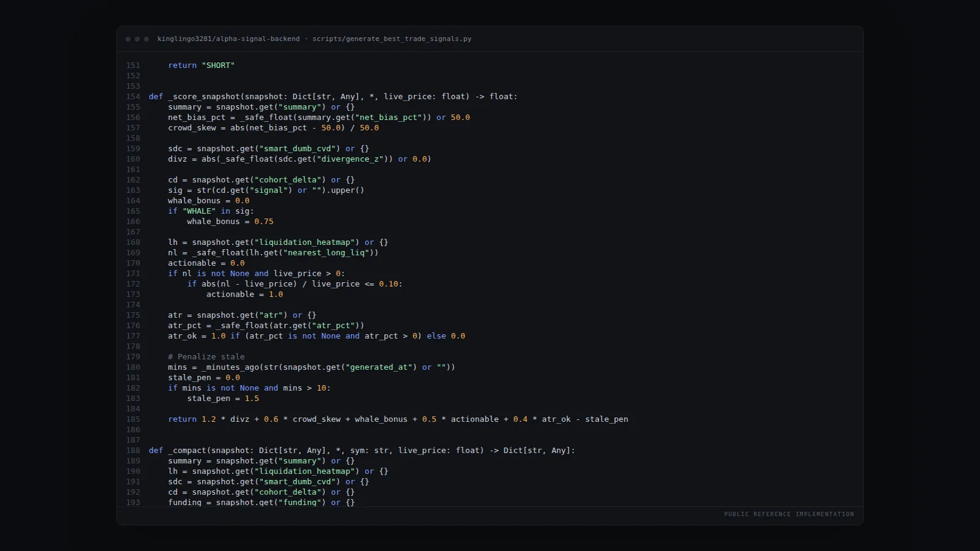This screenshot has width=980, height=551.
Task: Click line number 154
Action: click(133, 97)
